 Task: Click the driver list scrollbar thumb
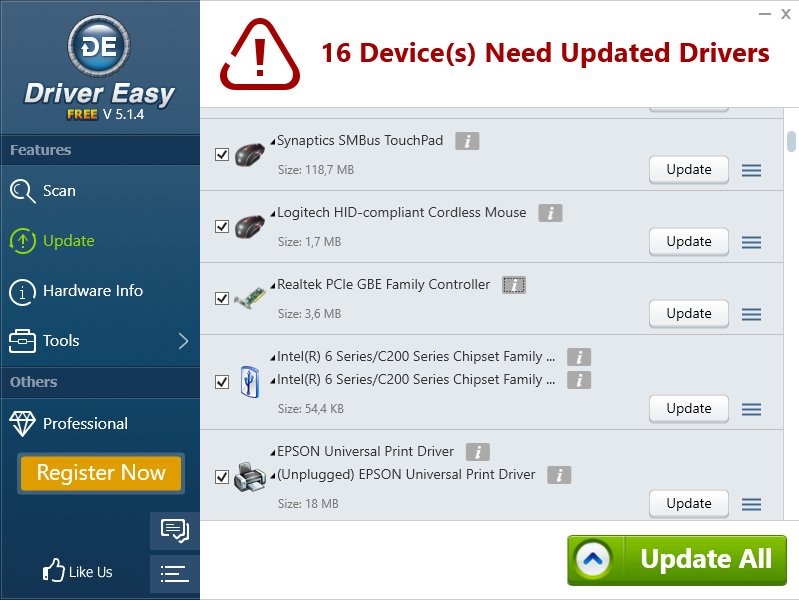pyautogui.click(x=791, y=142)
